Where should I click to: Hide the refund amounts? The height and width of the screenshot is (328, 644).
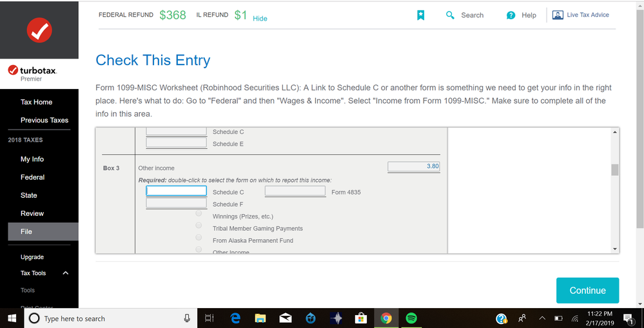point(260,19)
